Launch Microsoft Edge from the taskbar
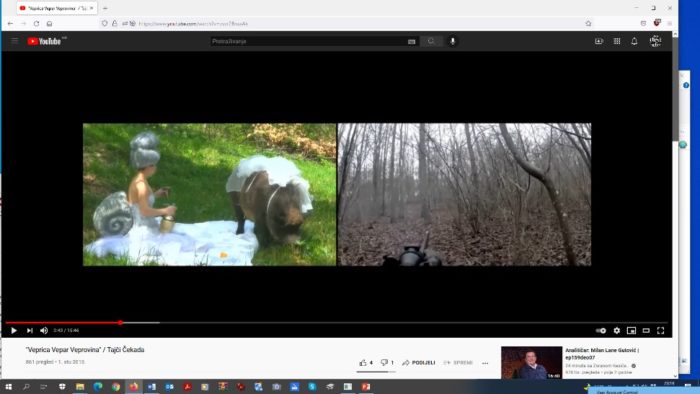 click(98, 386)
